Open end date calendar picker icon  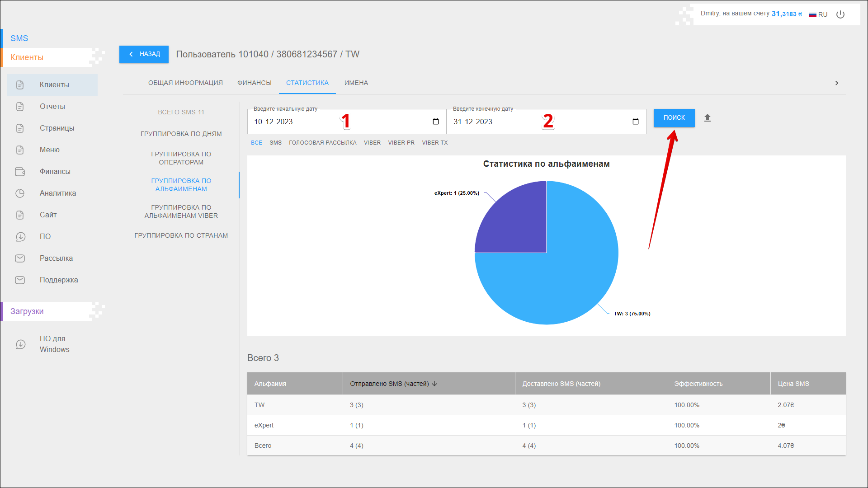coord(635,122)
